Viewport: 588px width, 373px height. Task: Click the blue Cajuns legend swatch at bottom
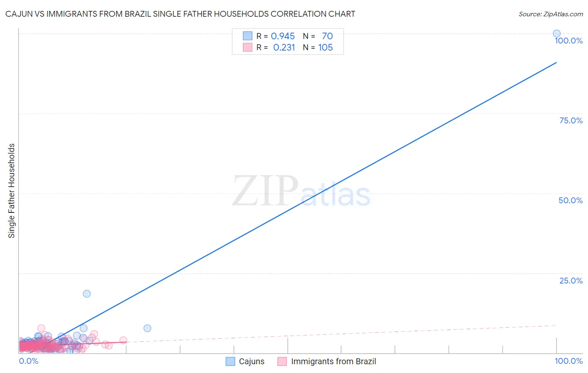[x=230, y=361]
